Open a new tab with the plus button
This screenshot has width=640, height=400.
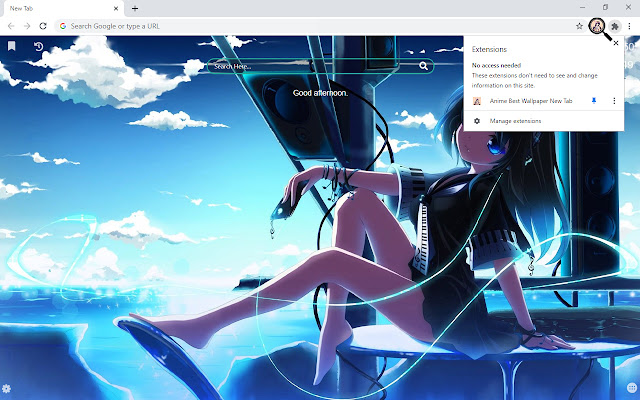click(135, 8)
